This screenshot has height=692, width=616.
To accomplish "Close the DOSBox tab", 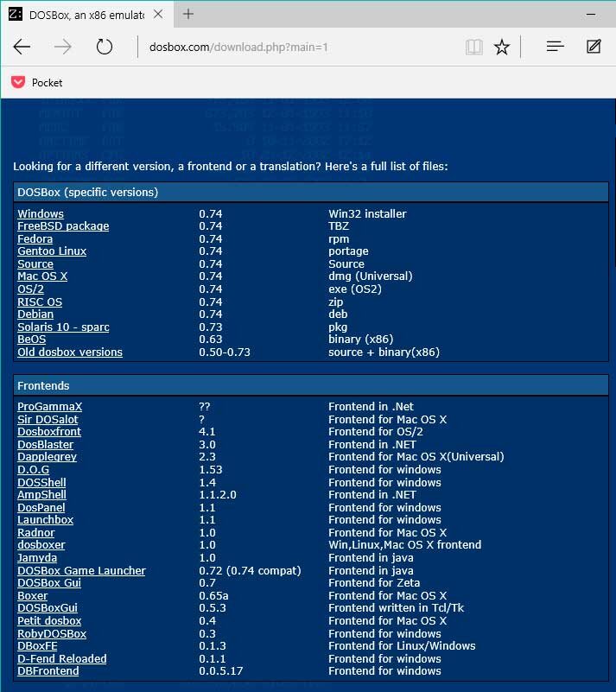I will (x=158, y=15).
